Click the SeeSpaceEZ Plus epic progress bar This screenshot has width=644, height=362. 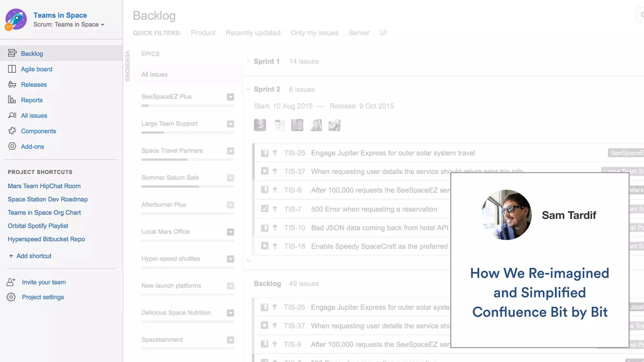click(x=188, y=106)
